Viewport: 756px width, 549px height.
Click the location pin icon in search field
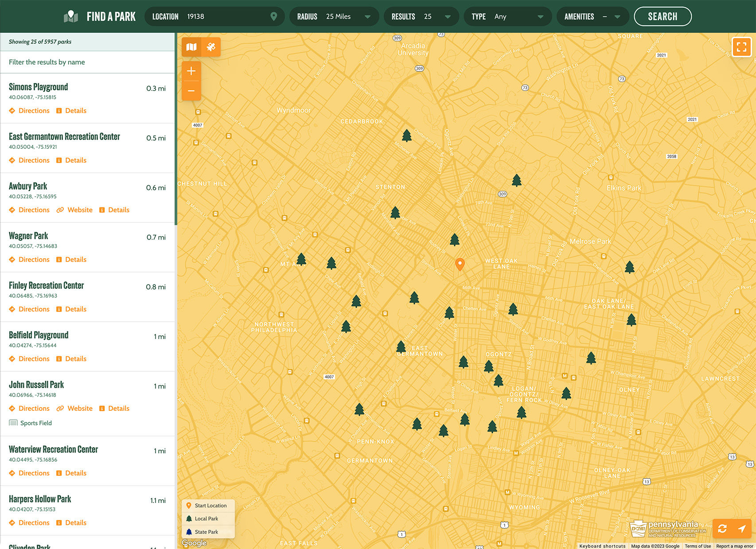pos(274,16)
